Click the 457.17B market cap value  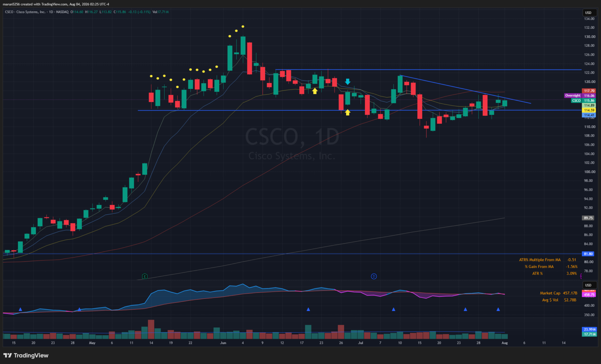570,293
